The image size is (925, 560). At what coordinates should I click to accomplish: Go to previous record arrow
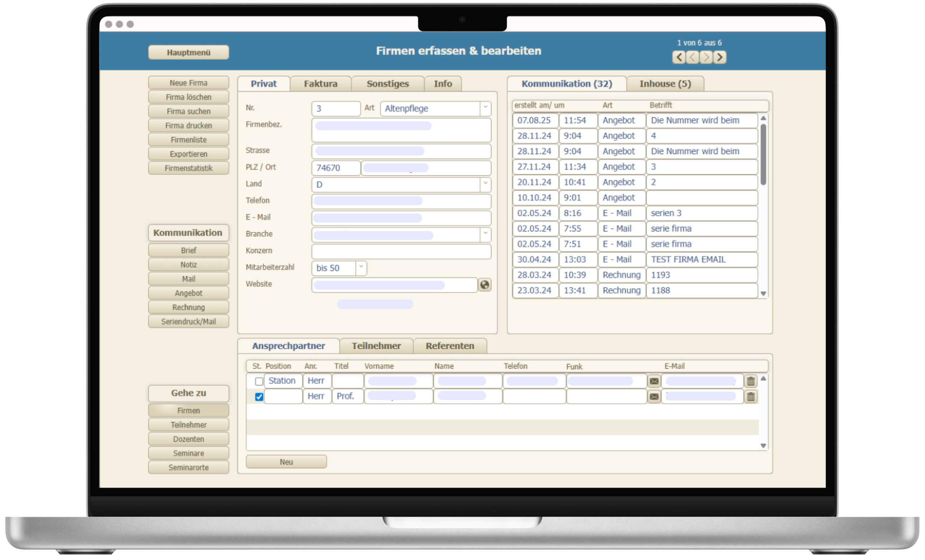pyautogui.click(x=692, y=57)
